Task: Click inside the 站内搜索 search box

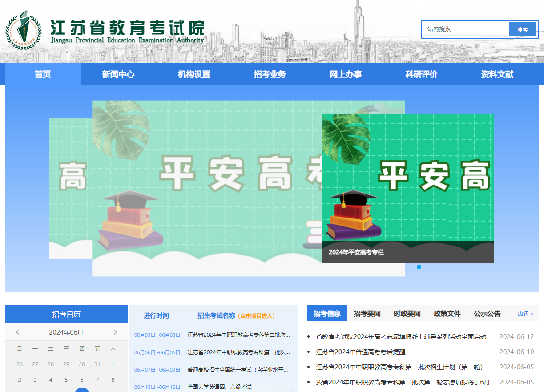Action: (463, 29)
